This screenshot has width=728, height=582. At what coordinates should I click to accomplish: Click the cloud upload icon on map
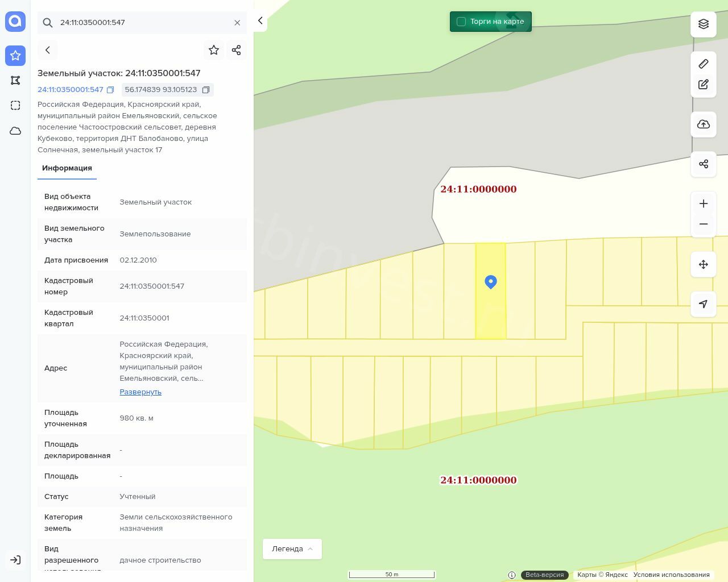point(704,124)
